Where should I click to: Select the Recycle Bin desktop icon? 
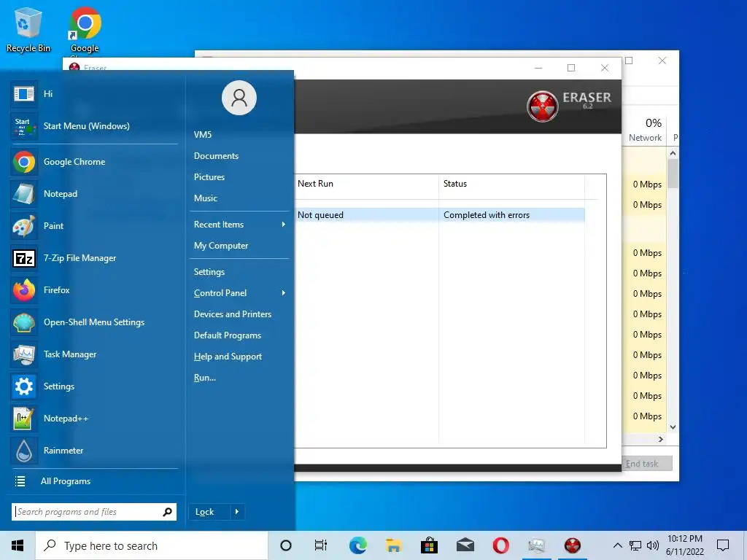pyautogui.click(x=28, y=29)
